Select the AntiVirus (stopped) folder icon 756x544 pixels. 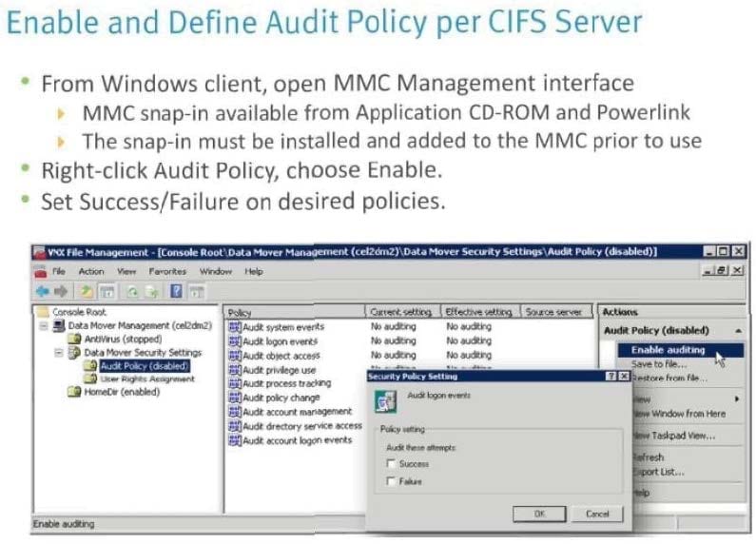tap(75, 339)
